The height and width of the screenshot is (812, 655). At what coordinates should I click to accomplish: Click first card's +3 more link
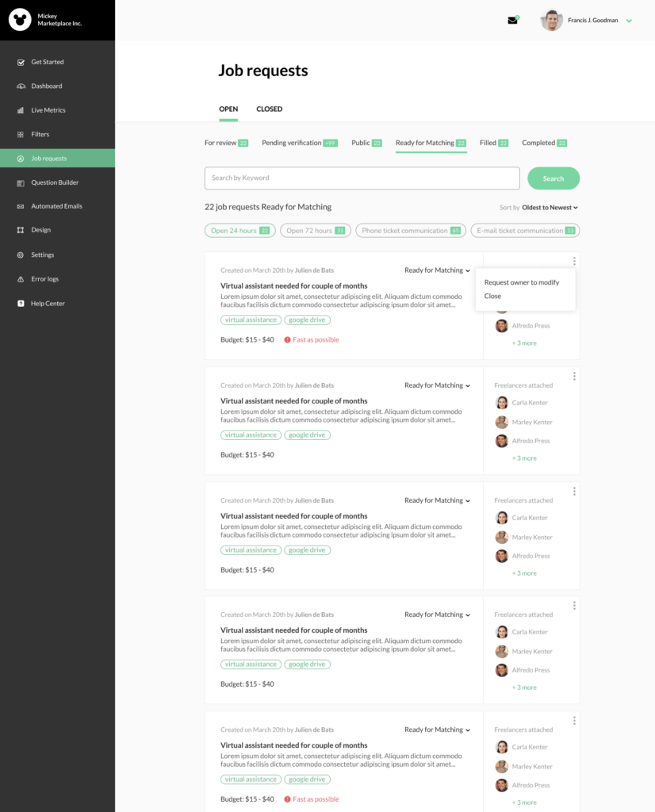tap(524, 343)
